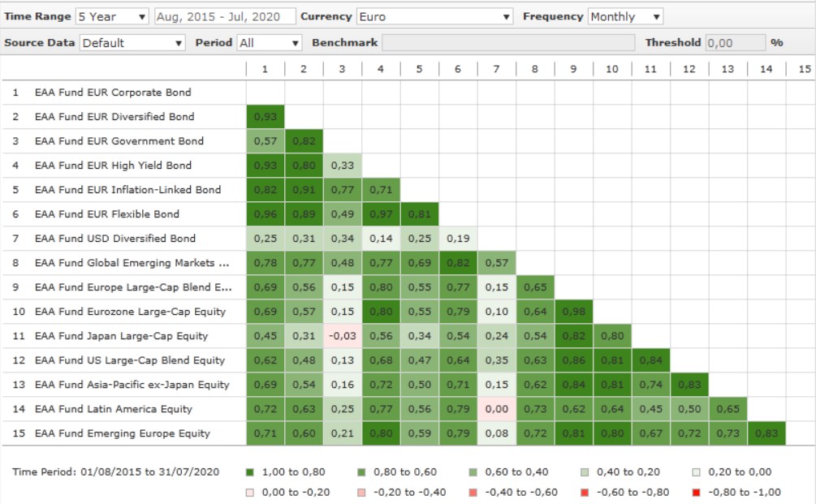Image resolution: width=816 pixels, height=504 pixels.
Task: Open the Frequency dropdown set to Monthly
Action: 625,16
